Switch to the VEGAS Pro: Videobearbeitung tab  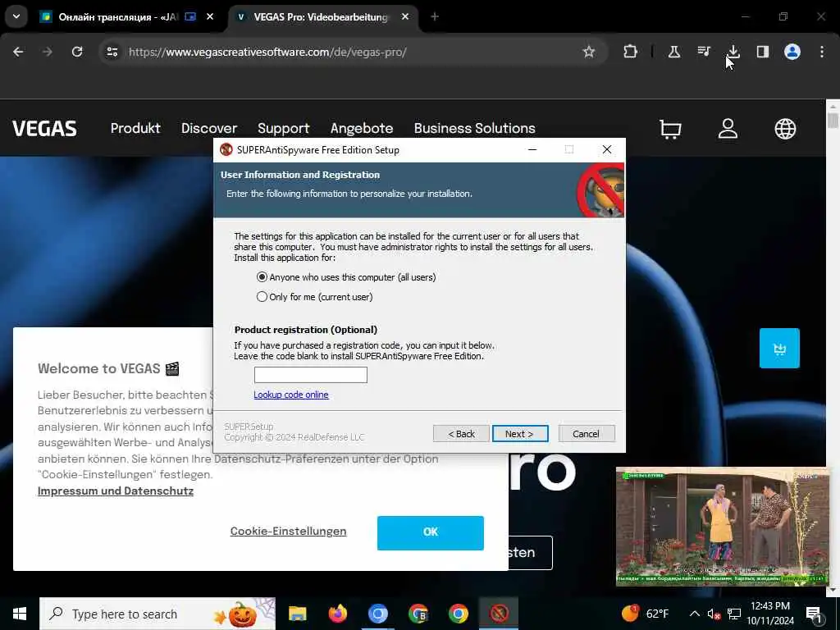[x=320, y=17]
